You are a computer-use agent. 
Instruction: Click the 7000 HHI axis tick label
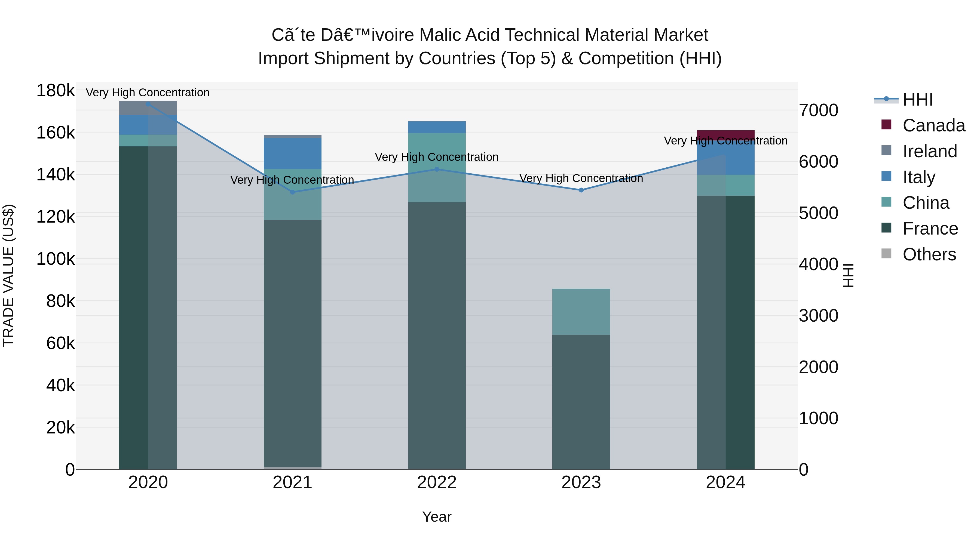(x=818, y=110)
